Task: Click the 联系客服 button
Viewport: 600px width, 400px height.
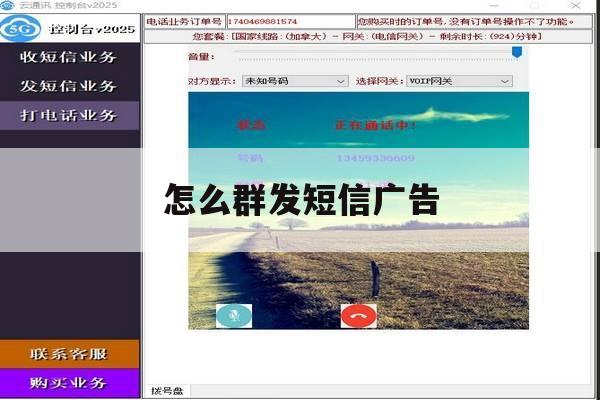Action: pos(69,354)
